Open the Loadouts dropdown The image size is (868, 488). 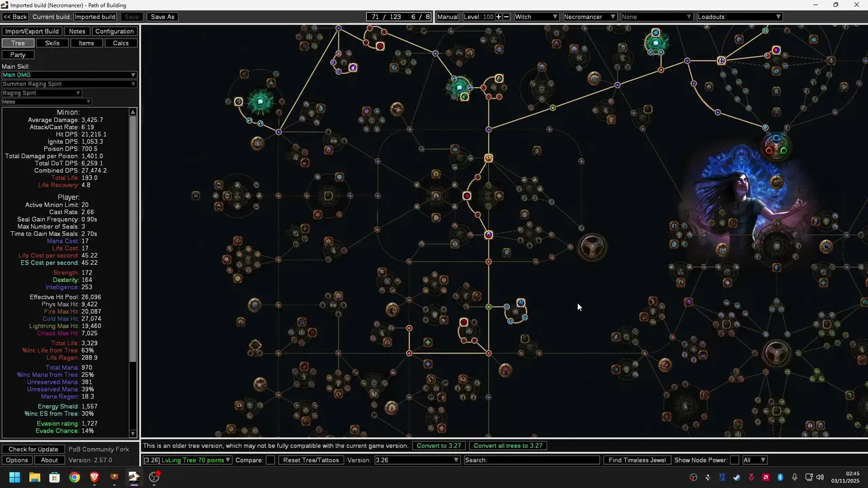740,16
